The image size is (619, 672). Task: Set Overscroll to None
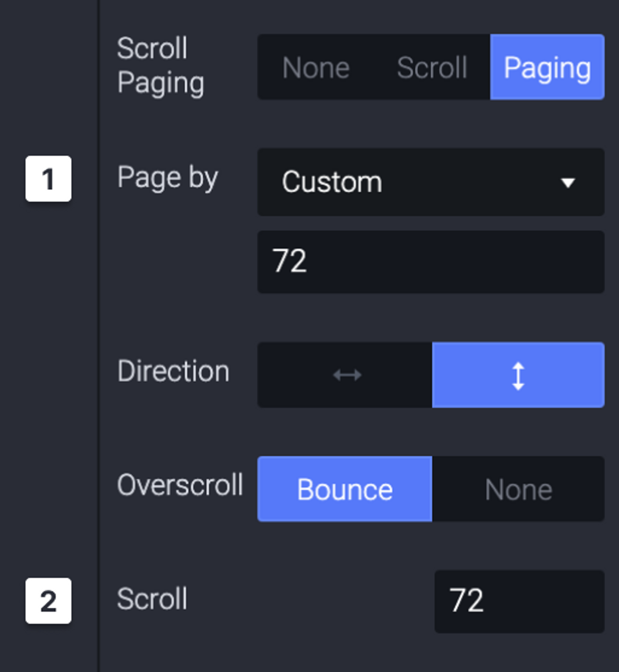pos(518,489)
